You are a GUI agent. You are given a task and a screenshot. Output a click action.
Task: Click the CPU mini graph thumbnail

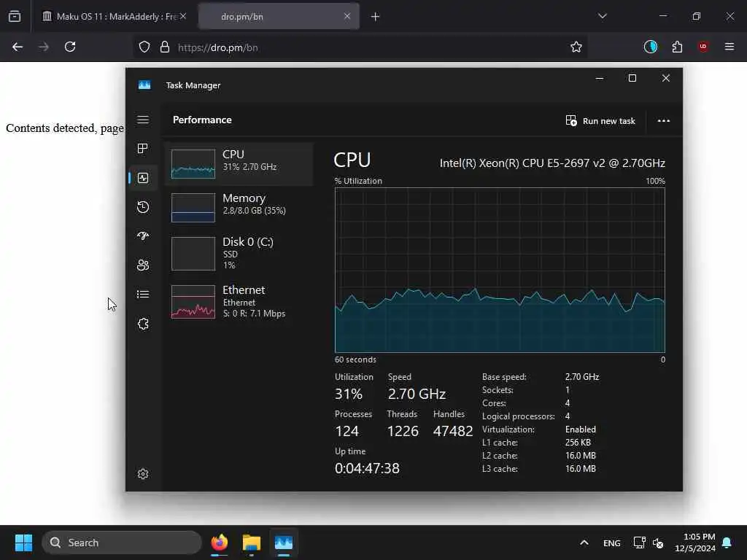coord(193,164)
